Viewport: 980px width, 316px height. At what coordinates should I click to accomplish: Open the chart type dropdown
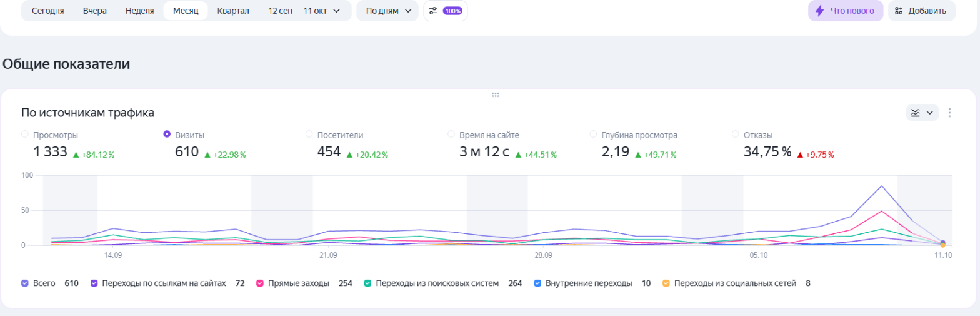(x=922, y=113)
